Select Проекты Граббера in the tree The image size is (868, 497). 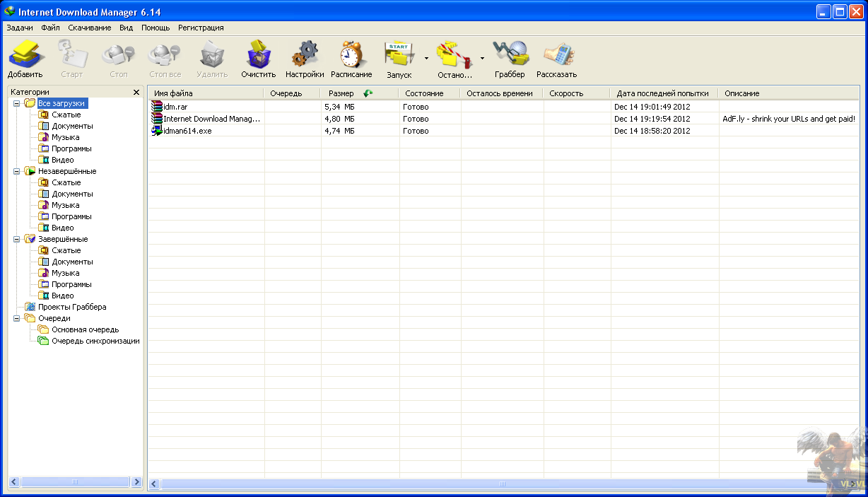coord(72,307)
